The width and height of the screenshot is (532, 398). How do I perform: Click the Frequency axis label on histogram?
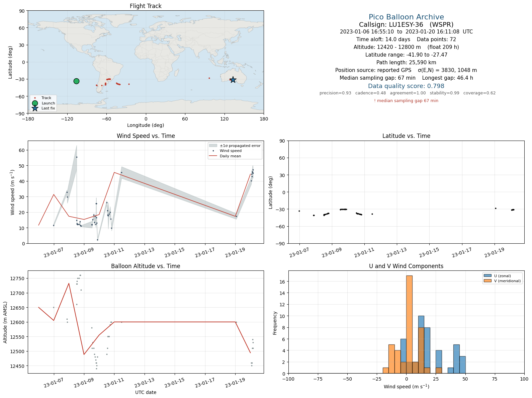[x=275, y=323]
